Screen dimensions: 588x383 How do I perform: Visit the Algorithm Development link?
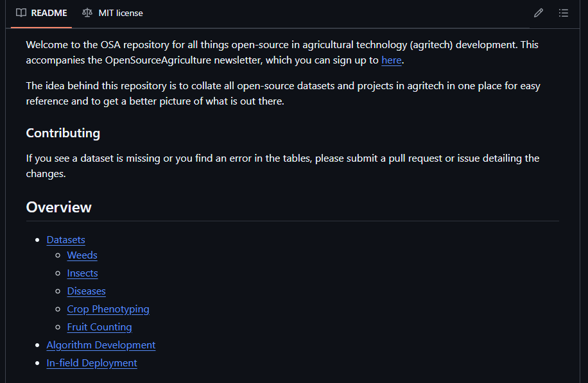click(101, 345)
